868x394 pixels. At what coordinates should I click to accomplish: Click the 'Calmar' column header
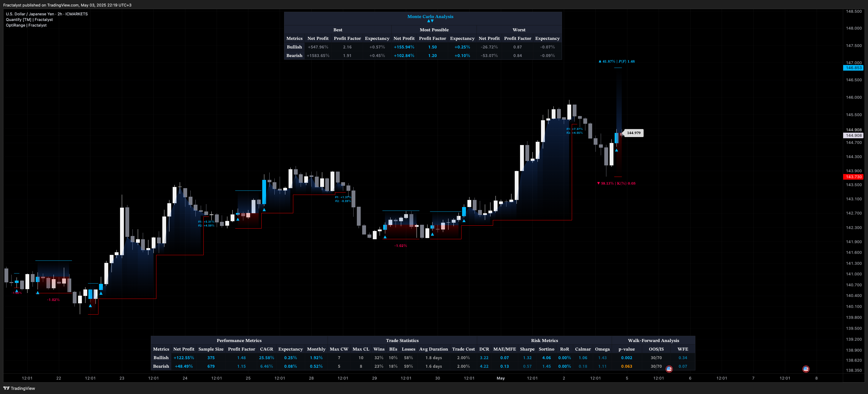coord(583,349)
